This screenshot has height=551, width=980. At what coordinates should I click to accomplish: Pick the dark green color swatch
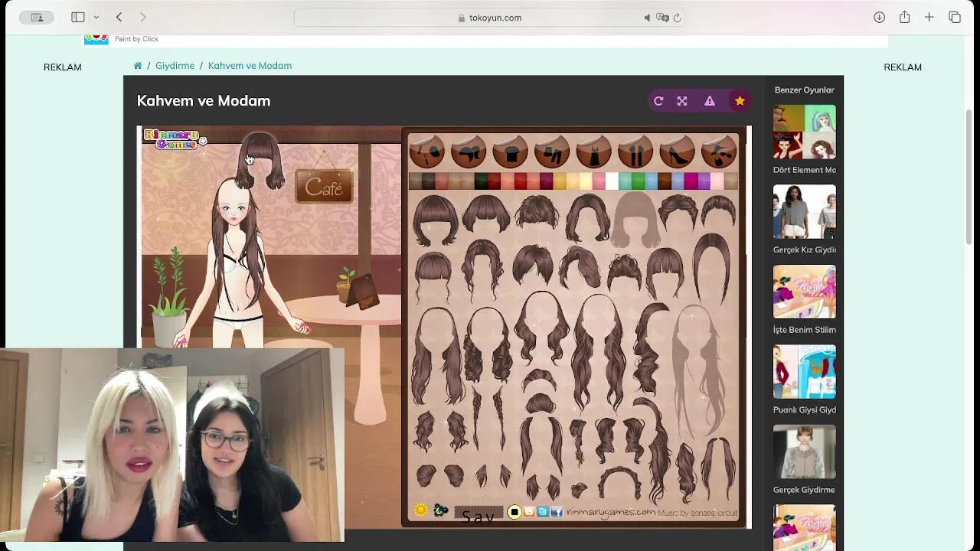tap(481, 181)
